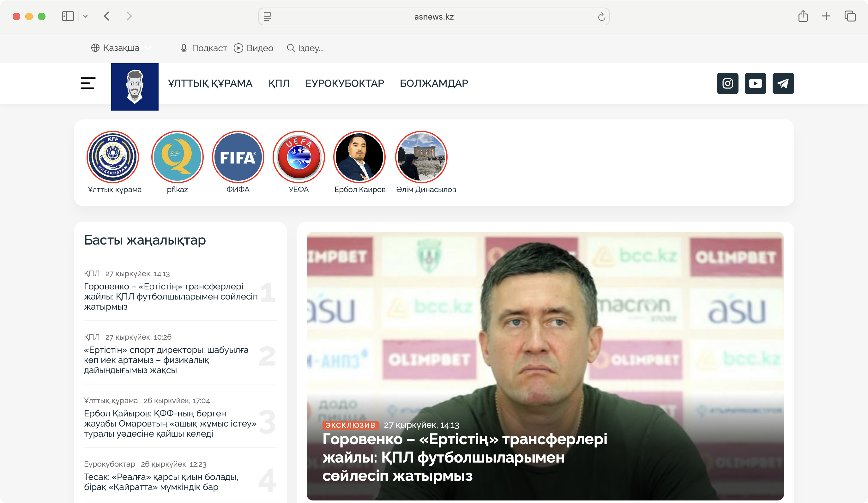
Task: Click the Safari share icon
Action: tap(803, 16)
